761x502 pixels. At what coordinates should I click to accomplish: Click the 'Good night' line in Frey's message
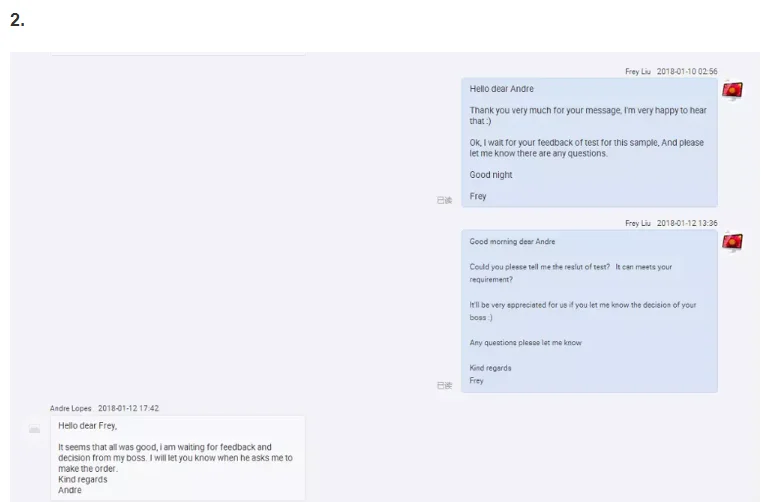coord(491,175)
